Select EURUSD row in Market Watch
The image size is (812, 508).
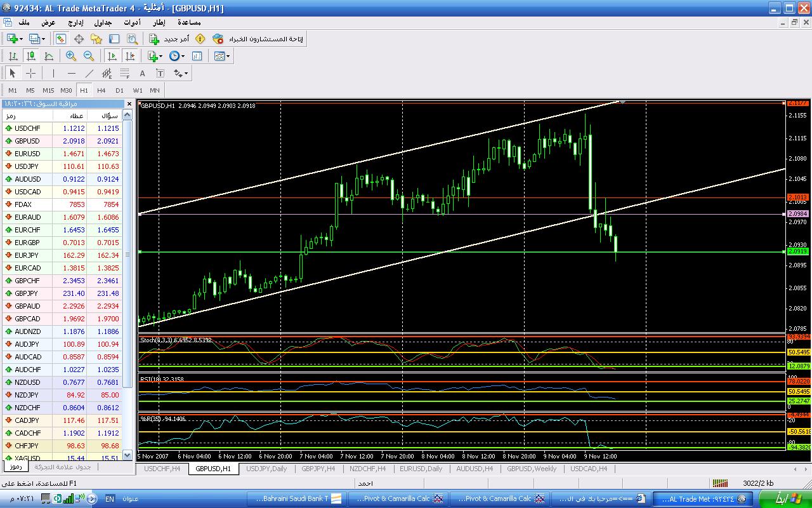tap(27, 154)
